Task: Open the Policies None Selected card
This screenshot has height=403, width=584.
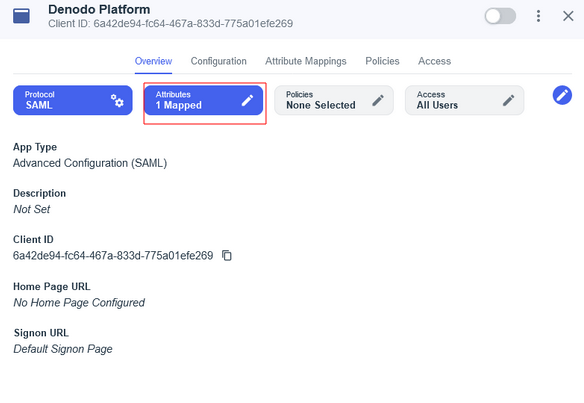Action: [334, 100]
